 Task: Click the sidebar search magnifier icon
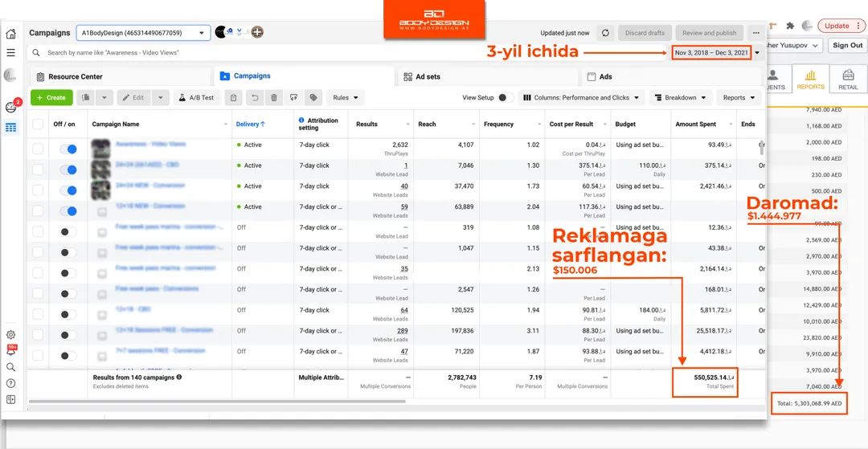(10, 367)
